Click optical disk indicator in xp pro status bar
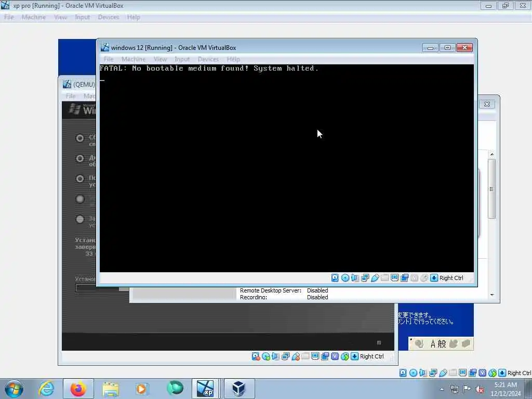 413,373
